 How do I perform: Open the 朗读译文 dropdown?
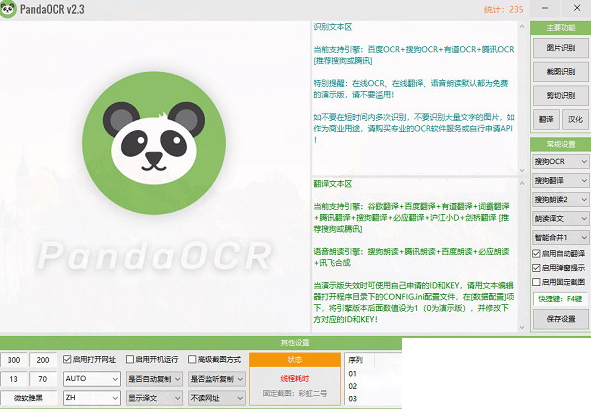[x=560, y=218]
